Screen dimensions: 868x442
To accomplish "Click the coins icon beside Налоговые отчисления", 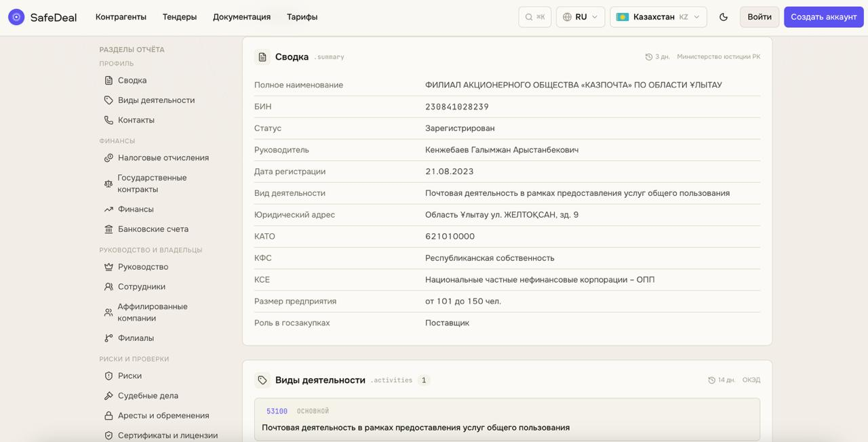I will [x=108, y=157].
